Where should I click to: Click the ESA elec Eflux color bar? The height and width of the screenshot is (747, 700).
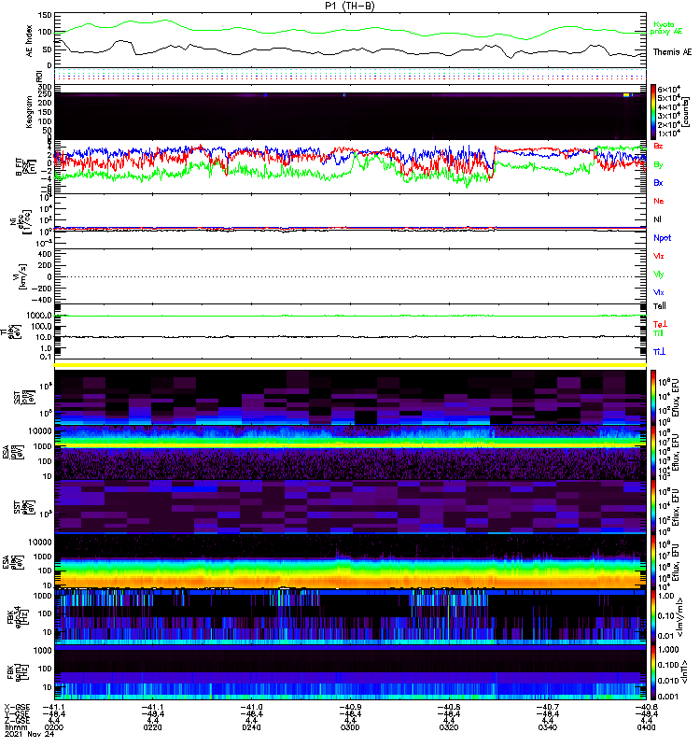click(x=653, y=563)
